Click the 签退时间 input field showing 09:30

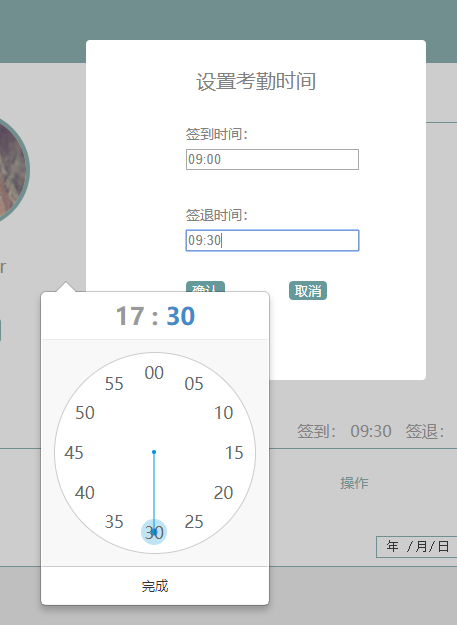(272, 240)
